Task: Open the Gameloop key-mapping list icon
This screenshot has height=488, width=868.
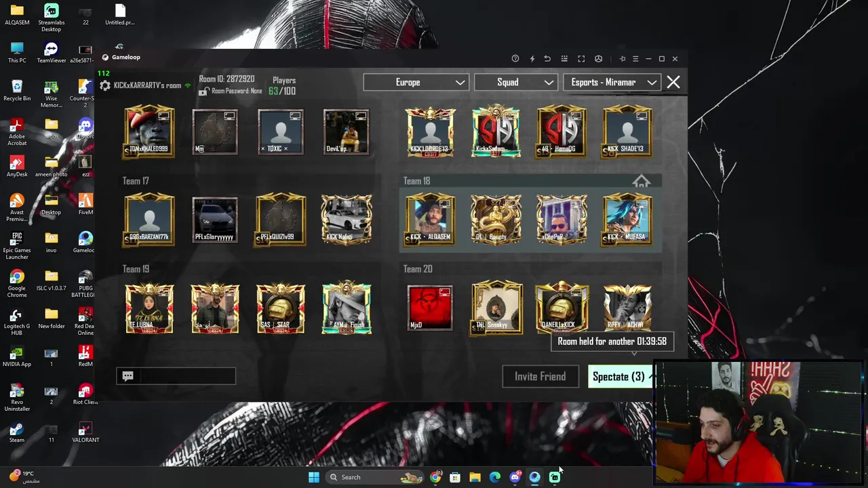Action: 564,59
